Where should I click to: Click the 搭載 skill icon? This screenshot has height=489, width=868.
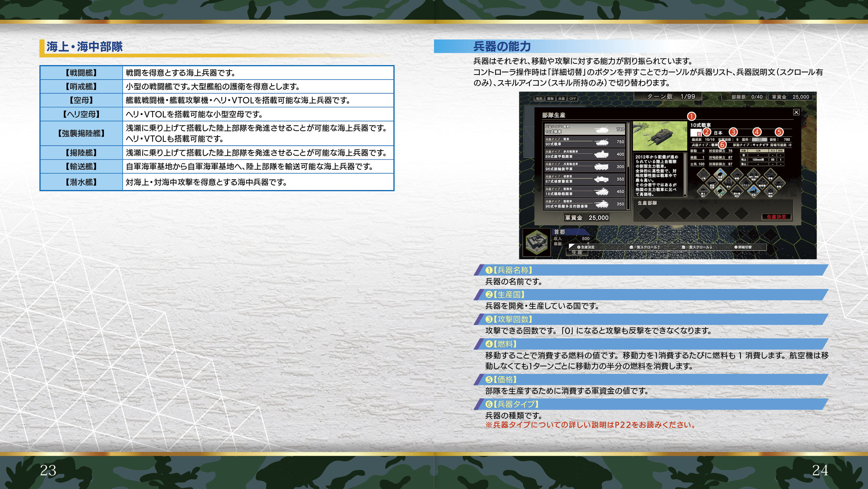[771, 175]
